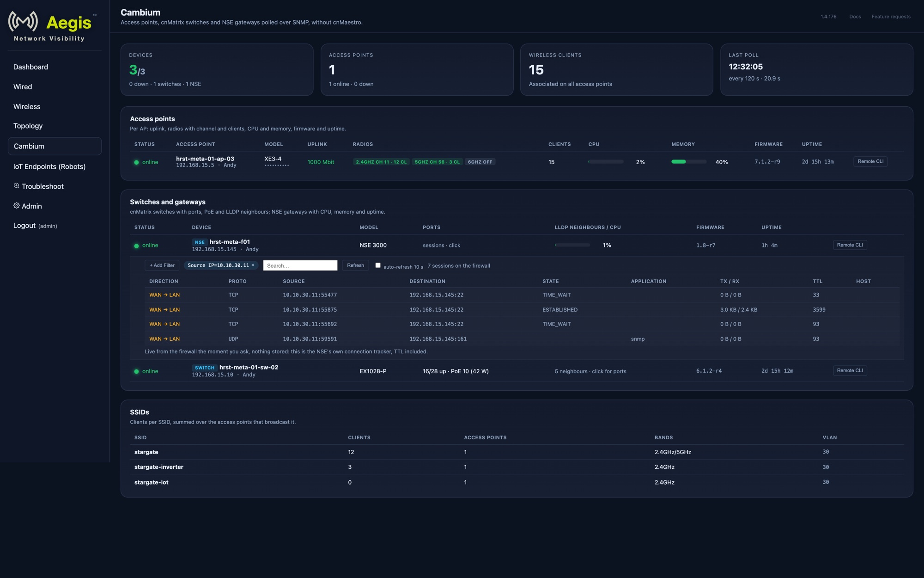Click device name hrst-meta-01-sw-02

point(249,368)
